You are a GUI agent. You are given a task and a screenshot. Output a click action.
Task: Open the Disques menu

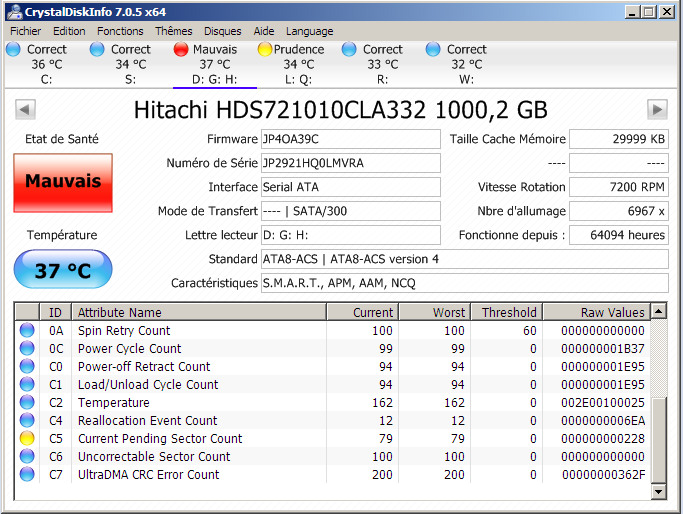[223, 31]
